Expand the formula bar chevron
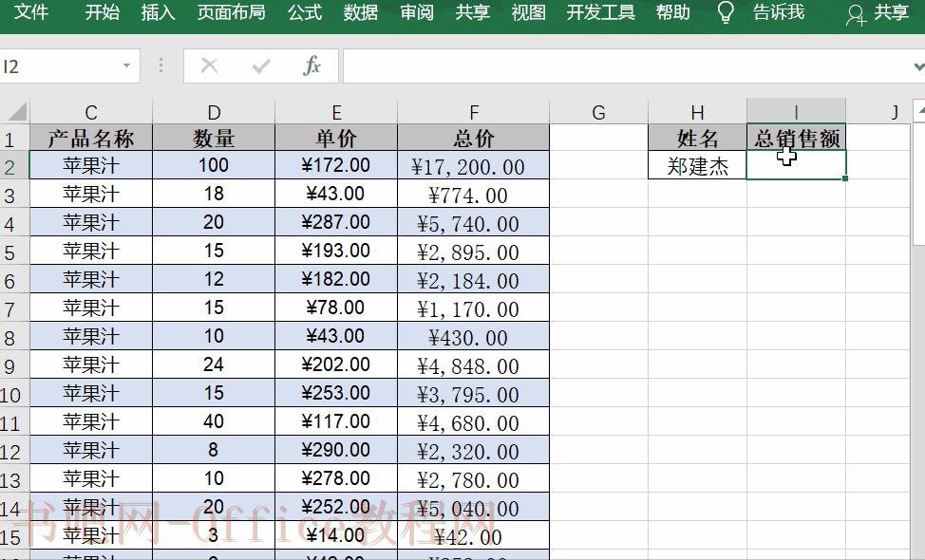Image resolution: width=925 pixels, height=560 pixels. (918, 66)
